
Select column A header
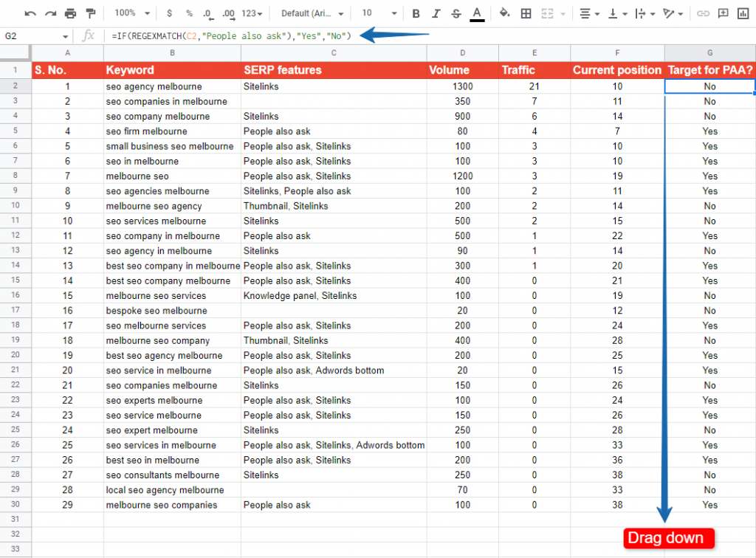click(67, 52)
